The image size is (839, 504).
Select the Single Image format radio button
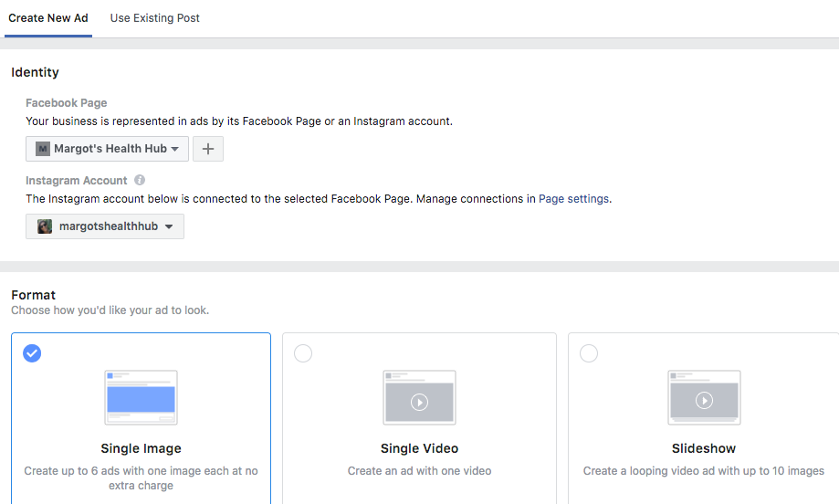[x=32, y=353]
